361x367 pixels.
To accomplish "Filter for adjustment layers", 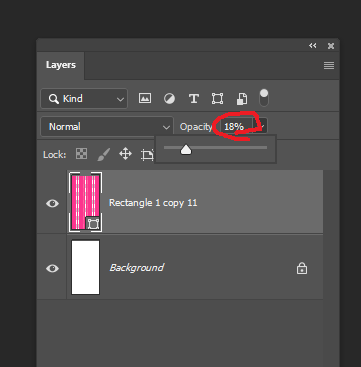I will coord(169,99).
